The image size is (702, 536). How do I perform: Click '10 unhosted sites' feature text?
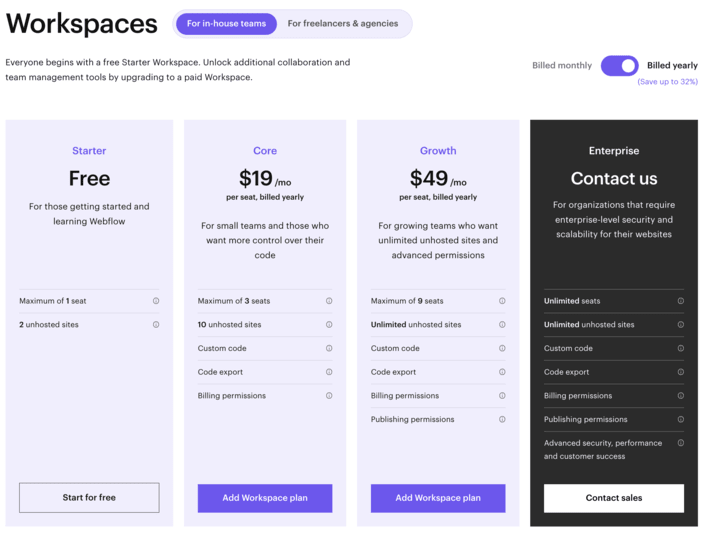(x=229, y=325)
